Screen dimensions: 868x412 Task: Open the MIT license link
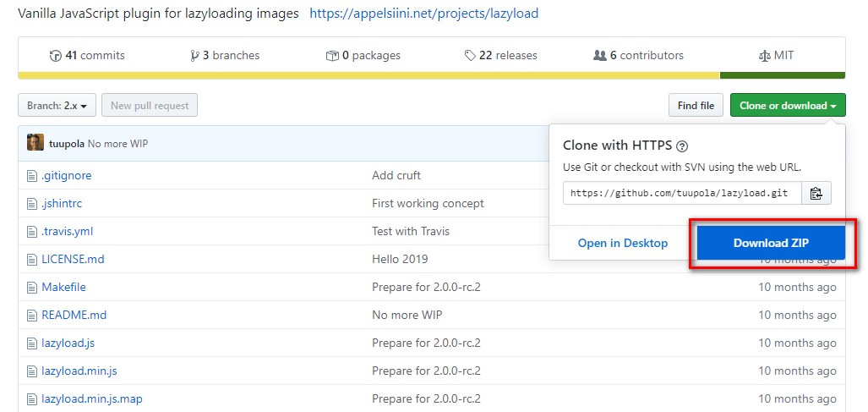(776, 55)
